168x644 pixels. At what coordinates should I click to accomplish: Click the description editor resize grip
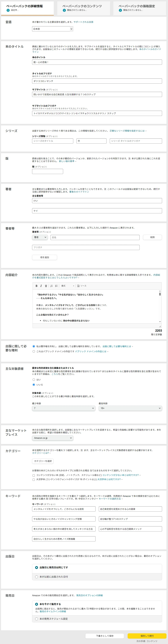(160, 326)
